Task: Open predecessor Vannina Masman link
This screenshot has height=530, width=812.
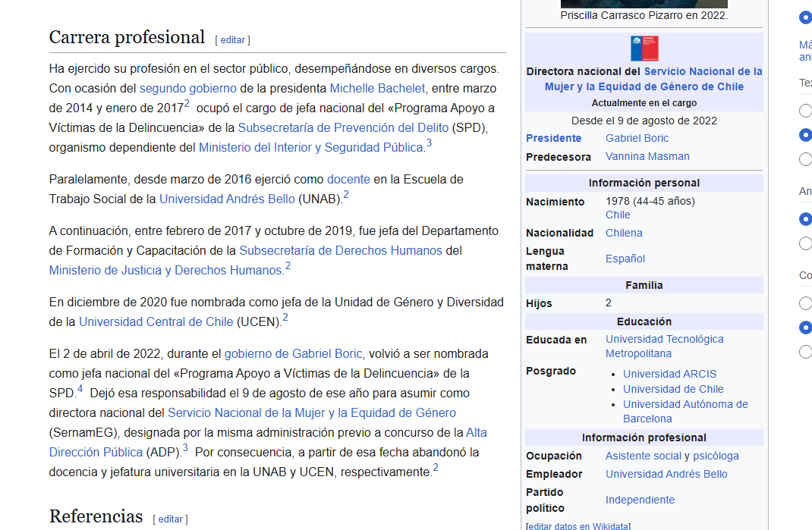Action: click(x=647, y=157)
